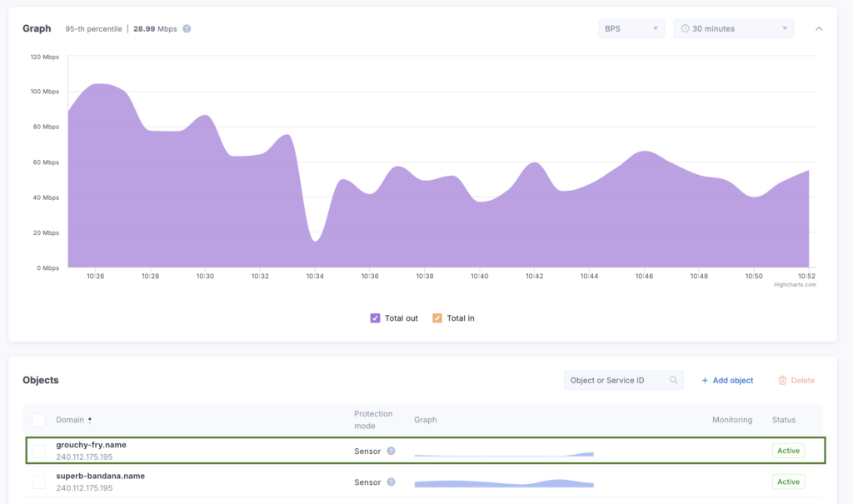Click the search magnifier icon in Objects
The width and height of the screenshot is (853, 504).
(x=673, y=381)
